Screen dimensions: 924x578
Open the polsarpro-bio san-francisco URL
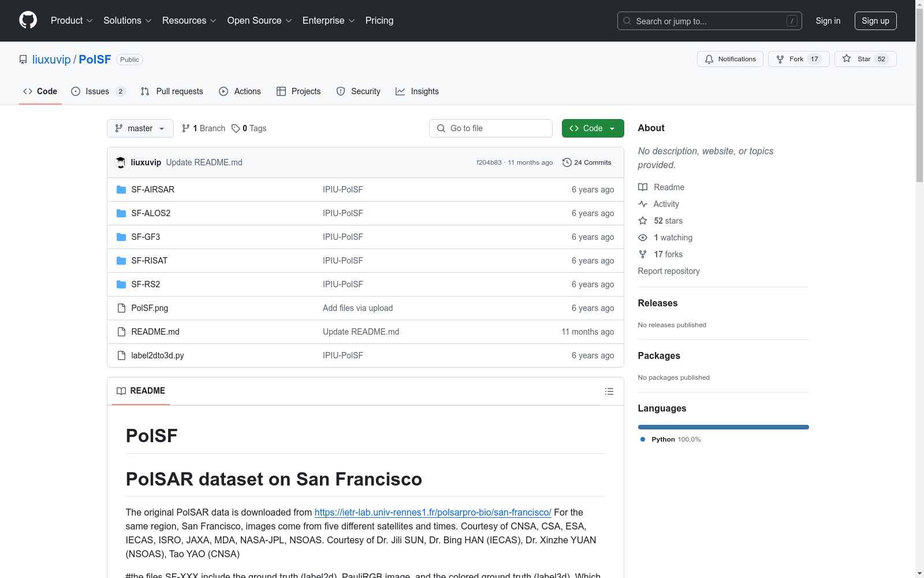[433, 512]
